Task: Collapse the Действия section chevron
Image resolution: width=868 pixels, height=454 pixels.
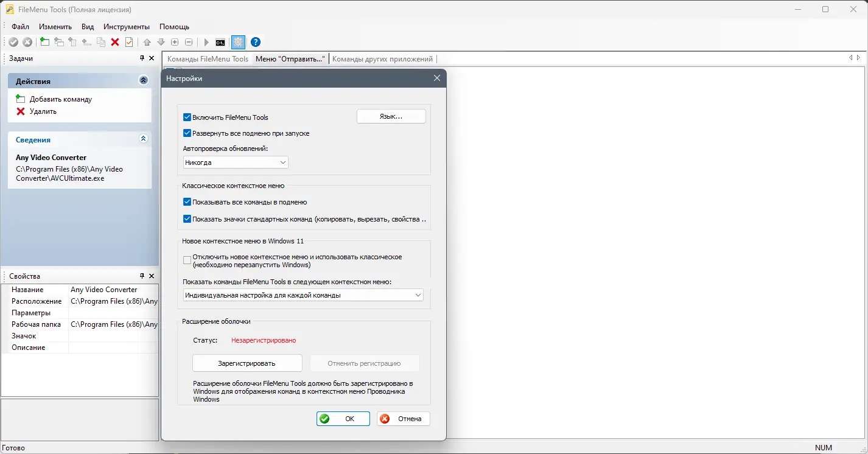Action: [144, 80]
